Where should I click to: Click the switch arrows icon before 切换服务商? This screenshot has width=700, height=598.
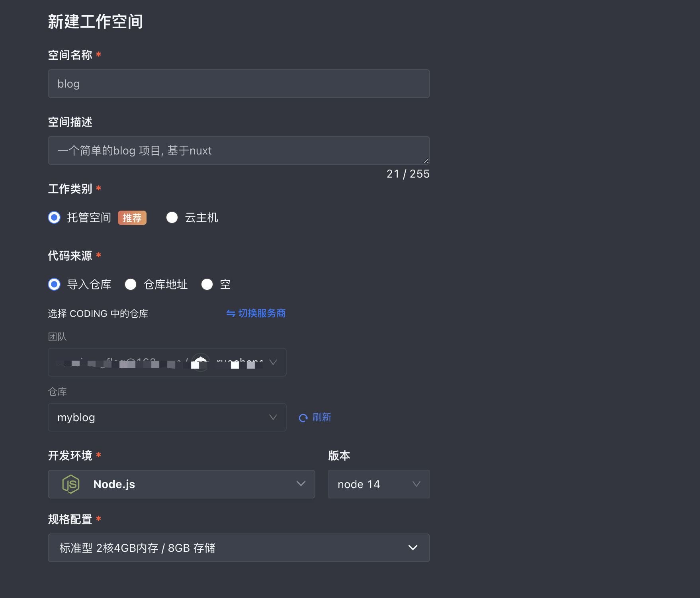point(229,313)
